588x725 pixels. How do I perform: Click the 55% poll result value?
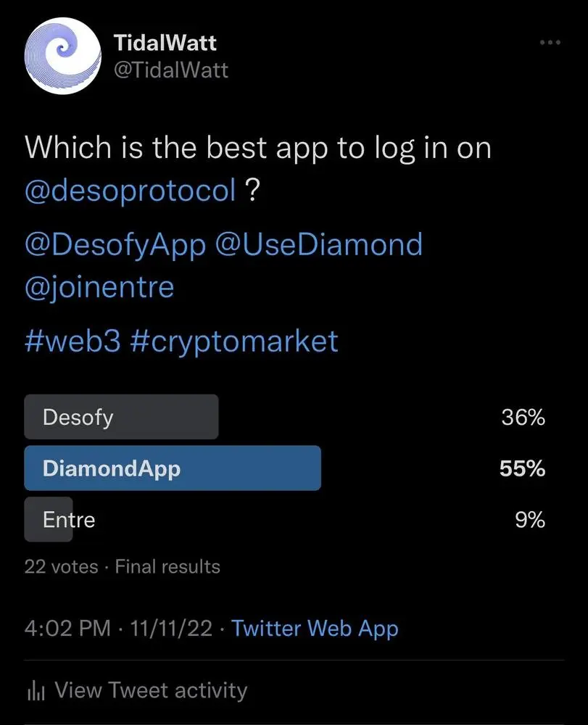(x=522, y=469)
